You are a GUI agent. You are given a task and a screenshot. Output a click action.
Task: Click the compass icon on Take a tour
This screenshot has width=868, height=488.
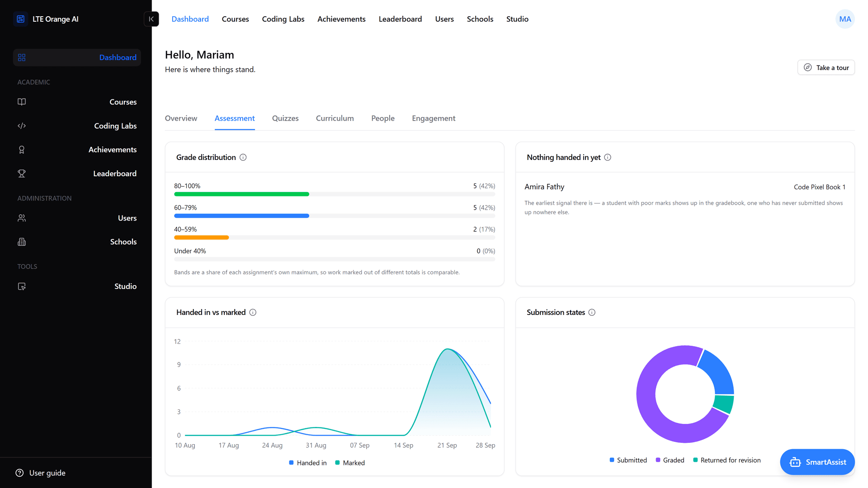click(807, 67)
